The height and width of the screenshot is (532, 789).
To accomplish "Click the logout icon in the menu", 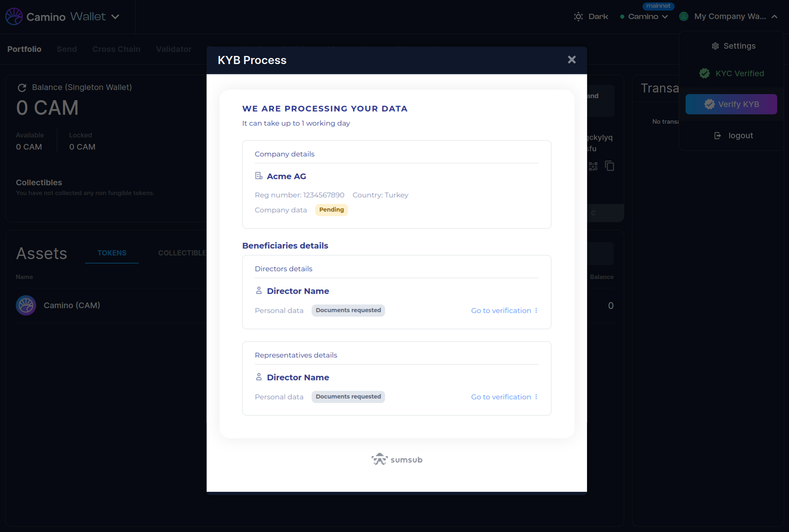I will [717, 136].
